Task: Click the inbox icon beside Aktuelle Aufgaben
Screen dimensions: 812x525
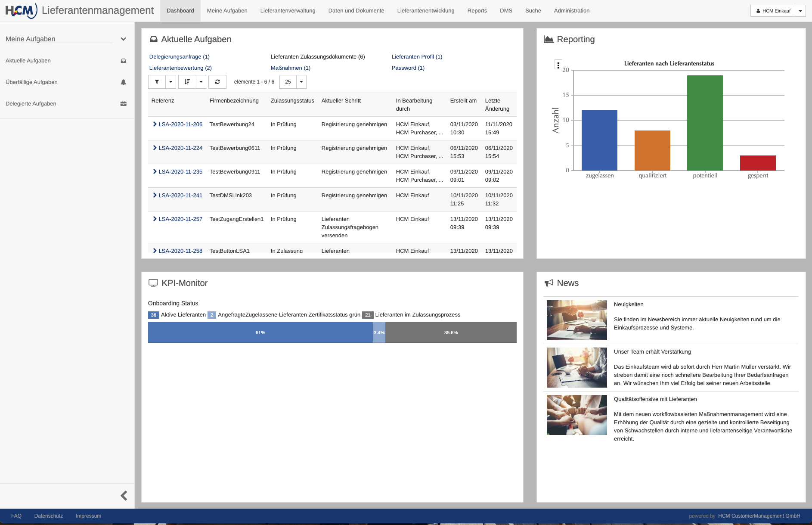Action: [x=124, y=61]
